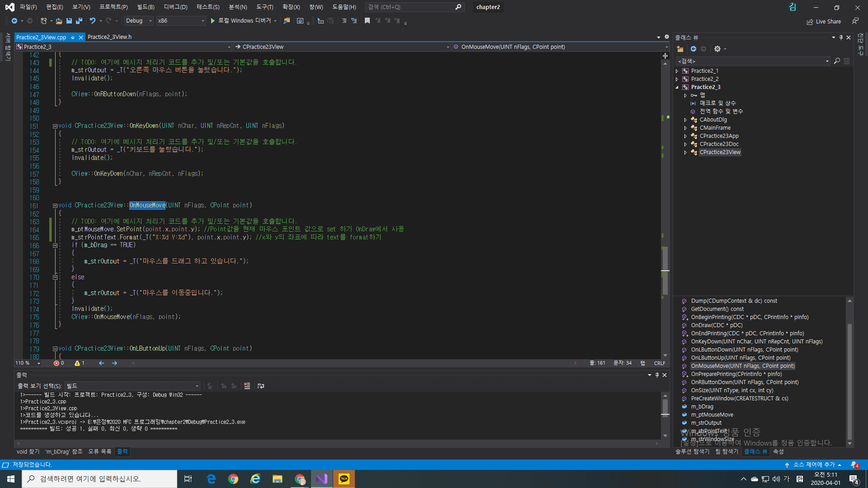
Task: Click the Undo arrow icon
Action: pos(92,21)
